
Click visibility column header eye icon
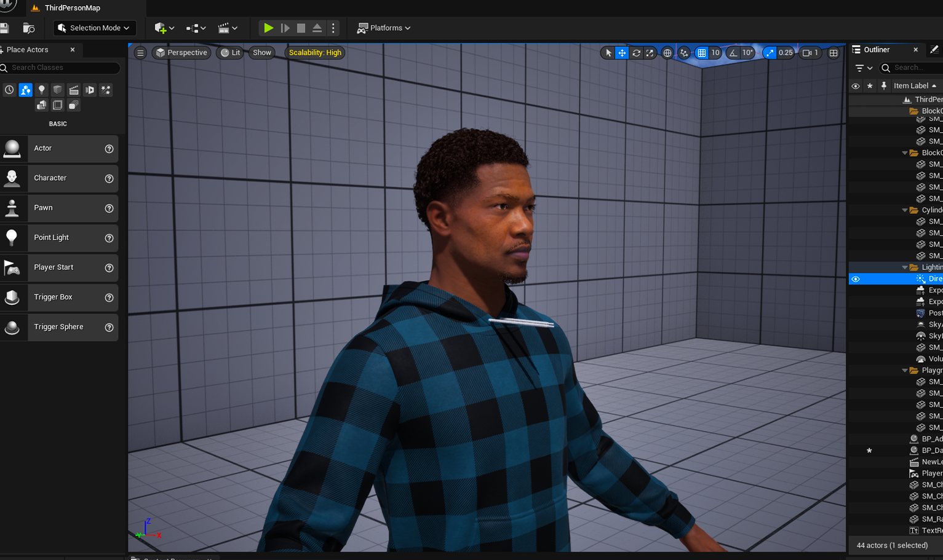tap(856, 86)
